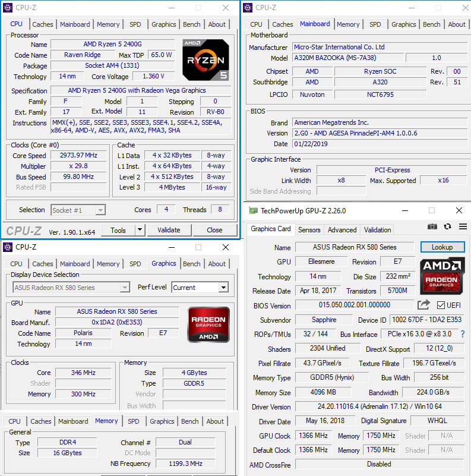
Task: Click the Multiplier value x 29.8
Action: (78, 166)
